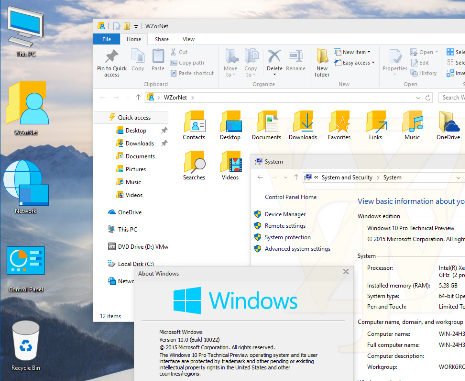Screen dimensions: 465x381
Task: Switch to the Home ribbon tab
Action: (x=134, y=39)
